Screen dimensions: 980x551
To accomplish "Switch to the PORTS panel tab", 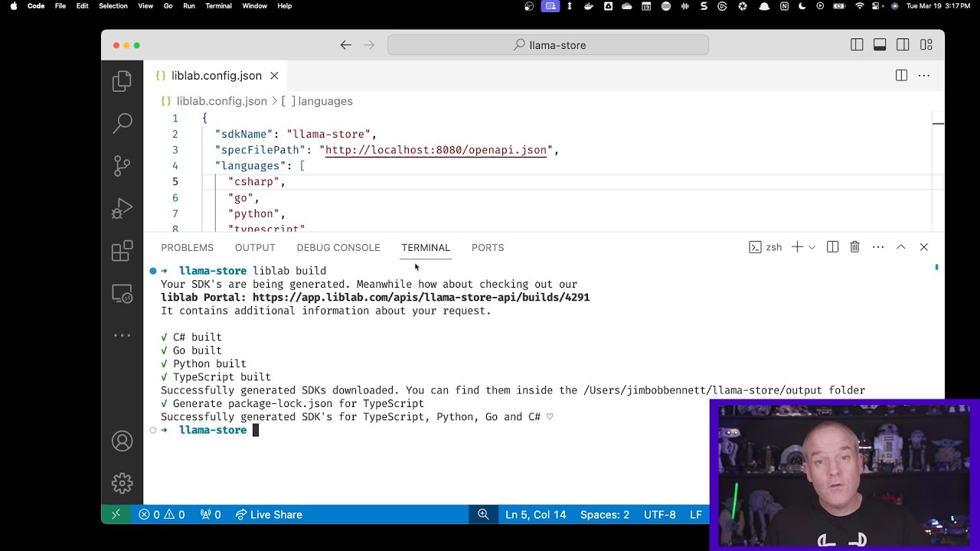I will tap(488, 247).
